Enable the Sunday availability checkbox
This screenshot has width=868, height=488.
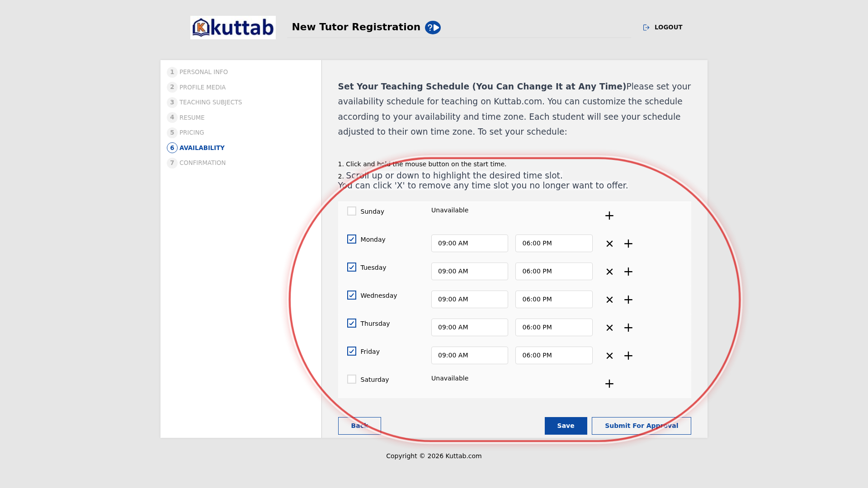352,211
